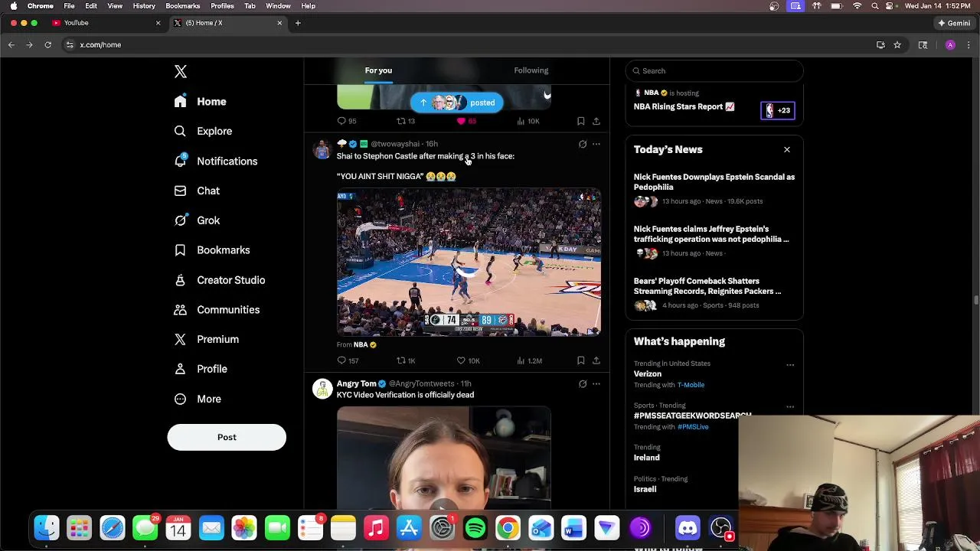
Task: Open the Profiles menu in the menu bar
Action: 222,6
